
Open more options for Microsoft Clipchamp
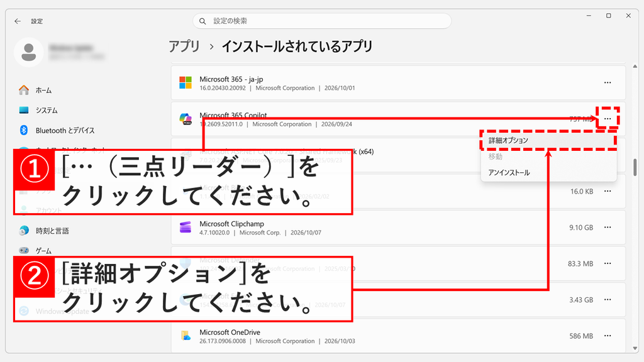[x=608, y=228]
